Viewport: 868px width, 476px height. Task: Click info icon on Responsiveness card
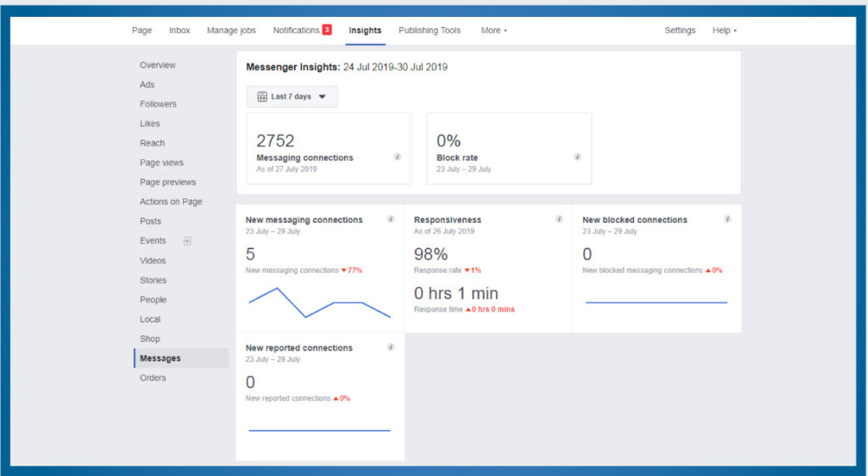(559, 219)
